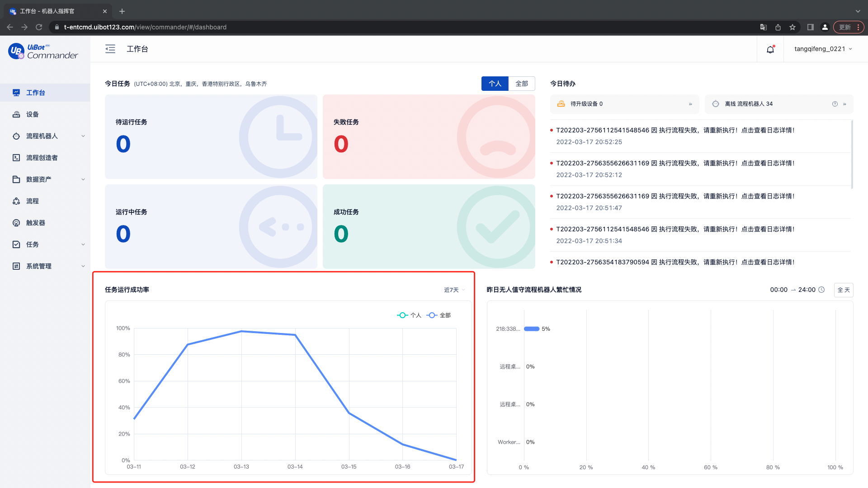Image resolution: width=868 pixels, height=488 pixels.
Task: Open the failure notice dated 2022-03-17 20:52:12
Action: tap(700, 169)
